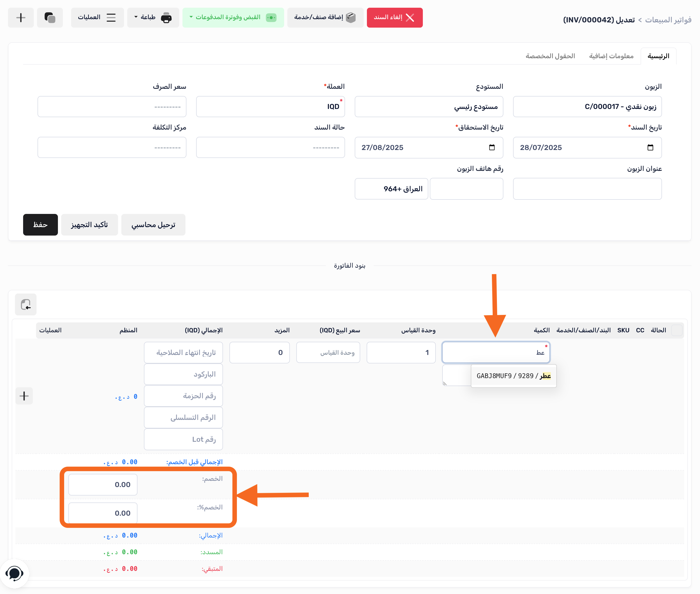Click the duplicate document copy icon
The width and height of the screenshot is (700, 594).
50,17
